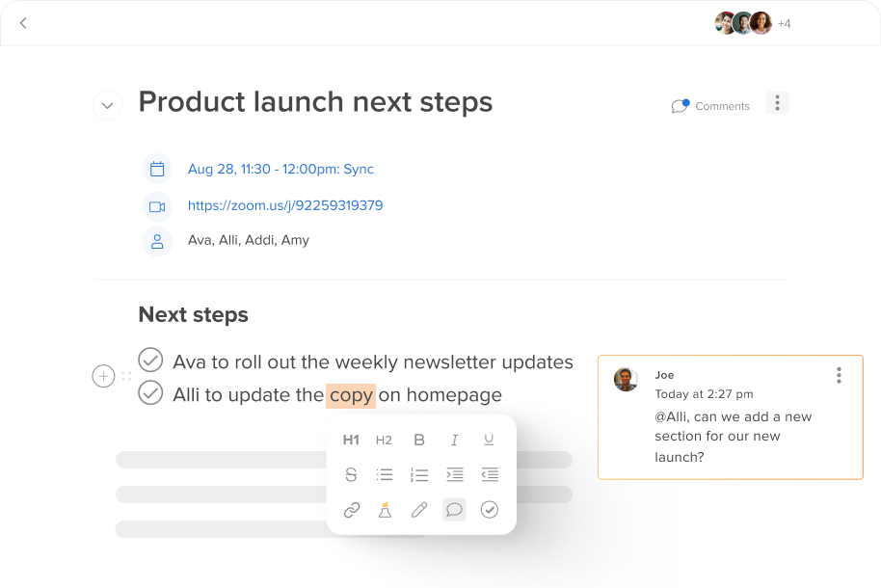Screen dimensions: 881x588
Task: Open the Aug 28 Sync event link
Action: tap(280, 169)
